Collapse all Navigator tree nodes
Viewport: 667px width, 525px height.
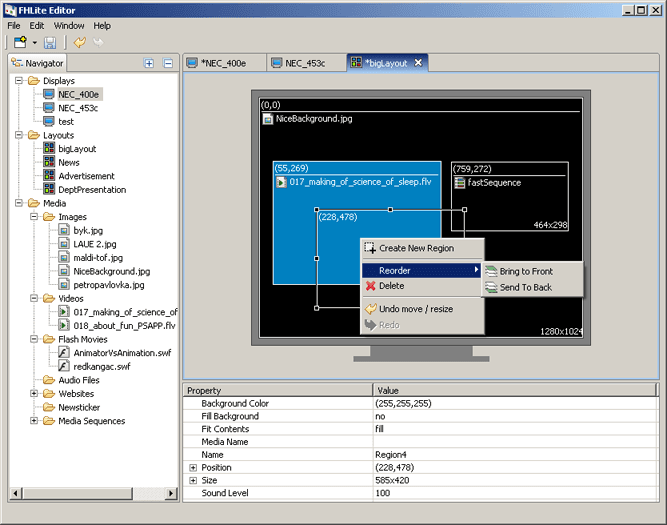pyautogui.click(x=167, y=63)
